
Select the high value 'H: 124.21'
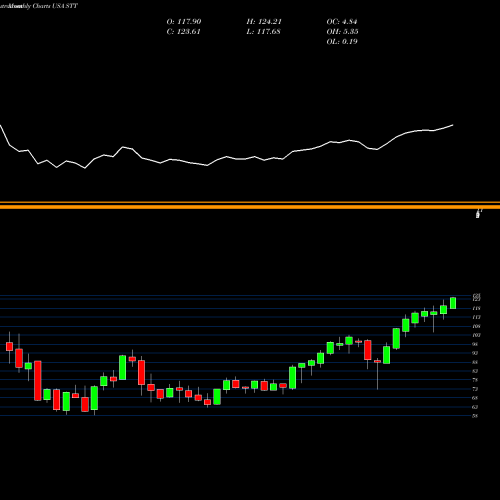(264, 22)
